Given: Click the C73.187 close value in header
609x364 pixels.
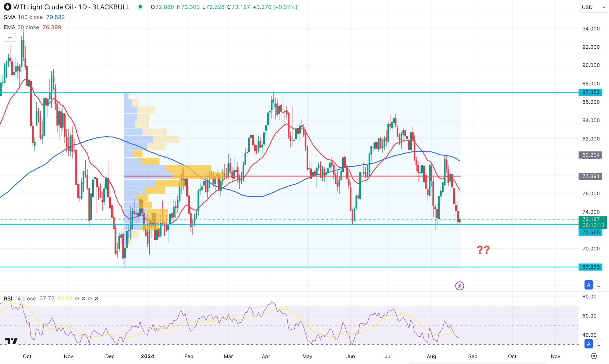Looking at the screenshot, I should click(x=239, y=7).
